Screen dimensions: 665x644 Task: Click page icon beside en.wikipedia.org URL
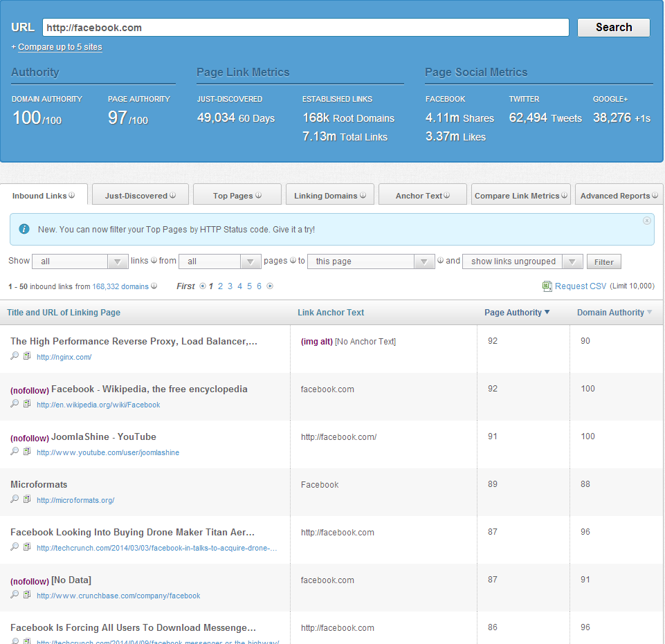point(27,403)
